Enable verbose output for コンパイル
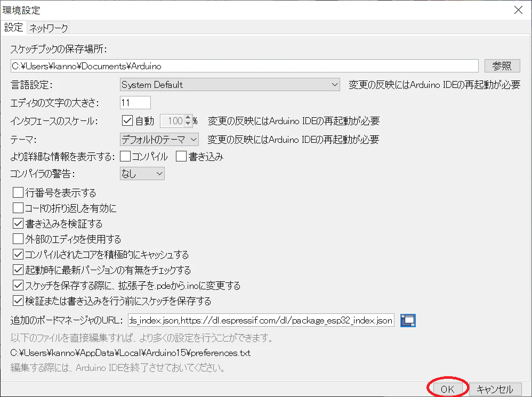The height and width of the screenshot is (397, 532). 125,156
